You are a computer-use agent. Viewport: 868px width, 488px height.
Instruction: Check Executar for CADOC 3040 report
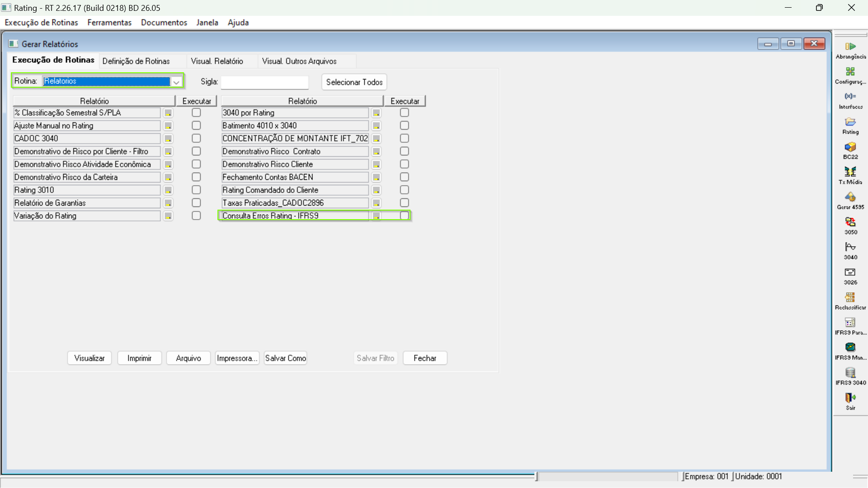click(x=196, y=138)
